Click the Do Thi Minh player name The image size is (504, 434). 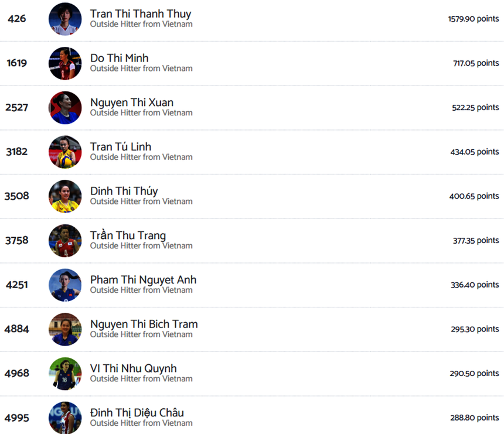pos(119,58)
